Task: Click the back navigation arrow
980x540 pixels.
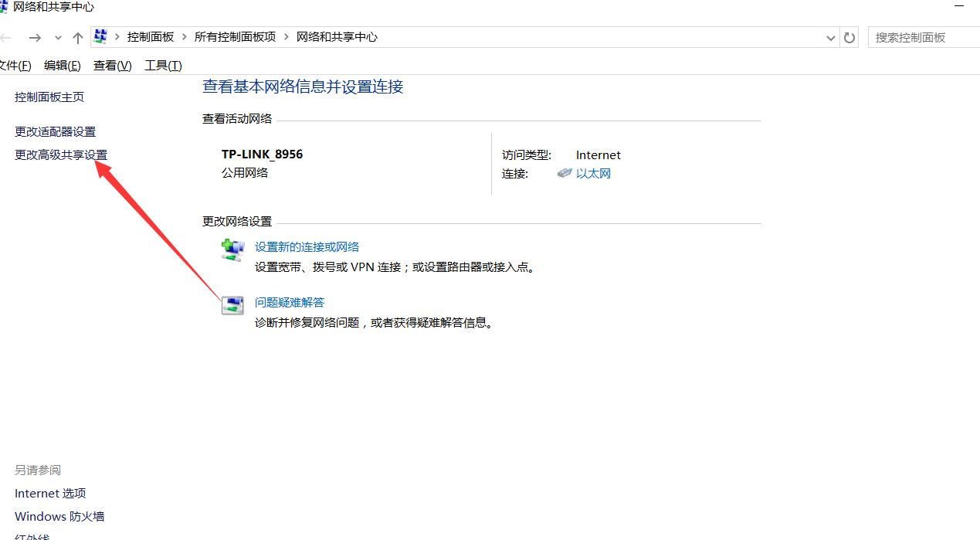Action: pos(5,36)
